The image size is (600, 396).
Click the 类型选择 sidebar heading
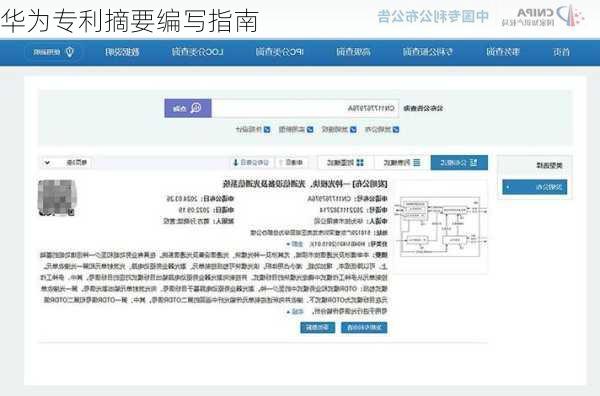point(549,165)
